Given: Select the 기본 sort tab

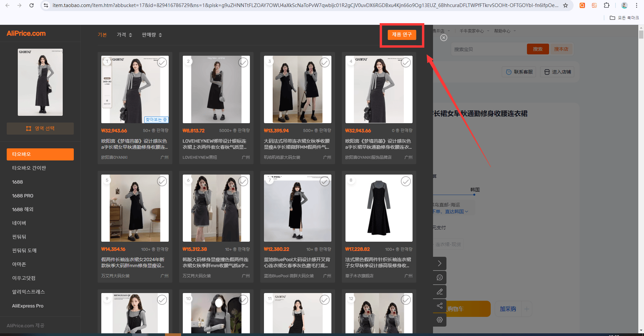Looking at the screenshot, I should pos(102,35).
